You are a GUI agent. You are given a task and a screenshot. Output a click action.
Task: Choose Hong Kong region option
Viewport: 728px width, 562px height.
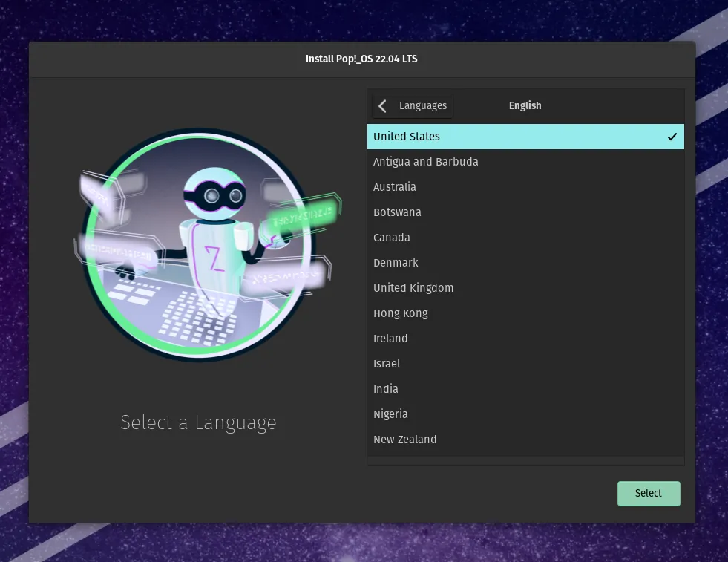click(x=400, y=313)
